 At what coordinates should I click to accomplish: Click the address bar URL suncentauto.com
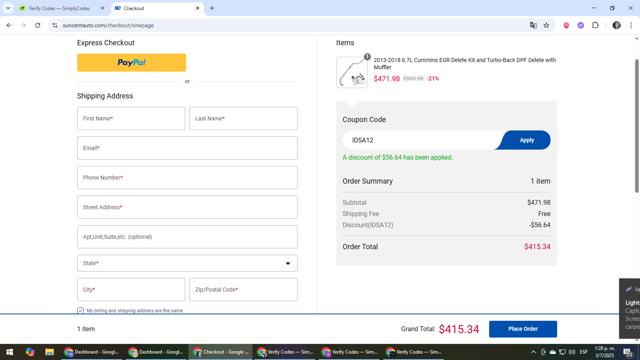pos(108,25)
